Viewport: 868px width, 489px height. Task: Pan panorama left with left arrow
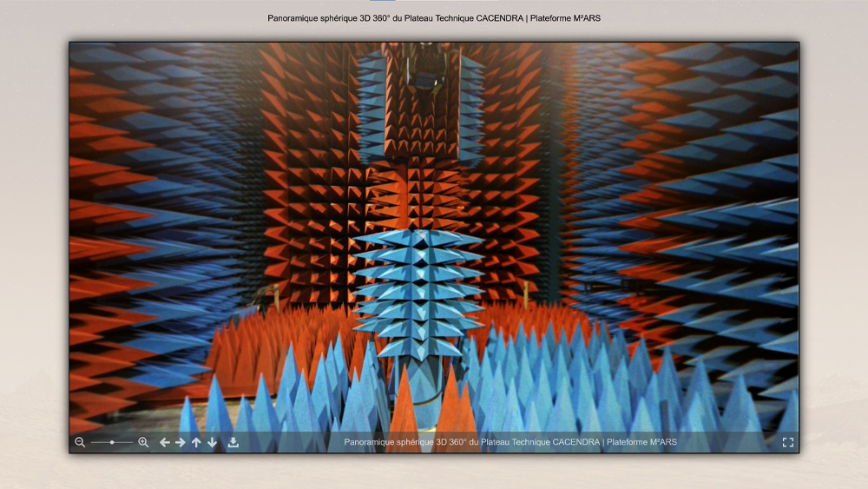(x=164, y=442)
